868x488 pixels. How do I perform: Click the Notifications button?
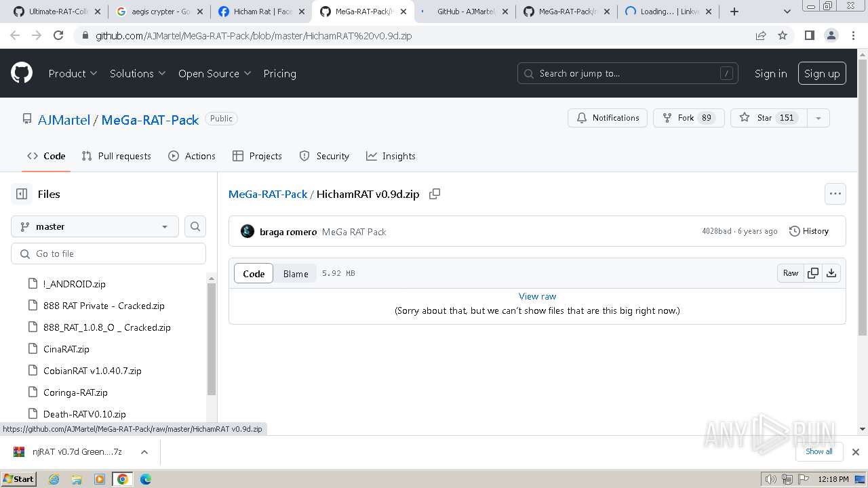608,118
